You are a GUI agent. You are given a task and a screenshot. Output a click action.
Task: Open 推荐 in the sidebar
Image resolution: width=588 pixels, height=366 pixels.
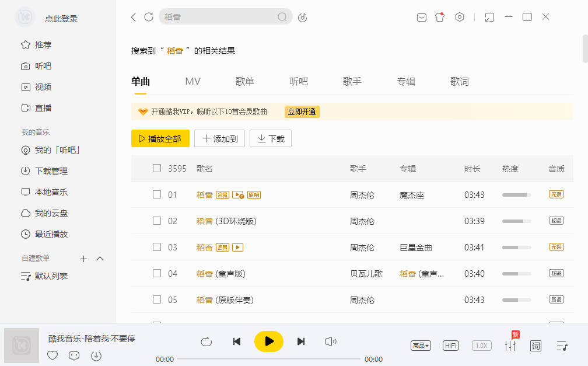click(36, 45)
